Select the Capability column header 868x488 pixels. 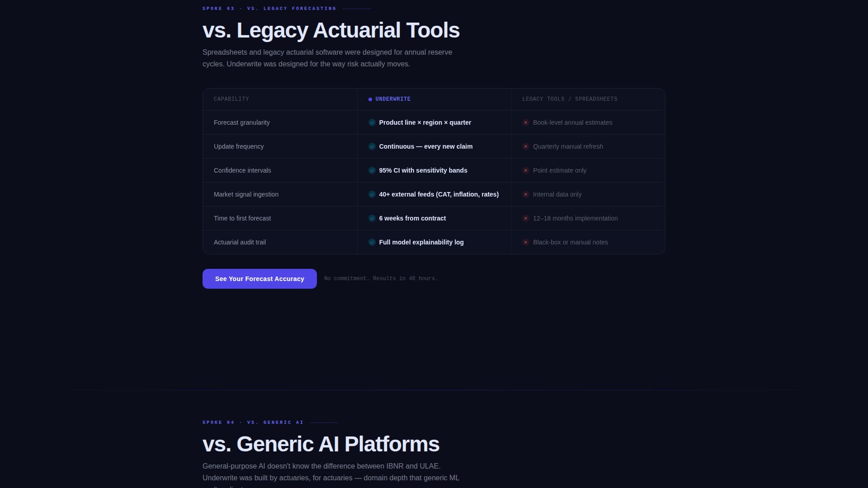coord(231,99)
